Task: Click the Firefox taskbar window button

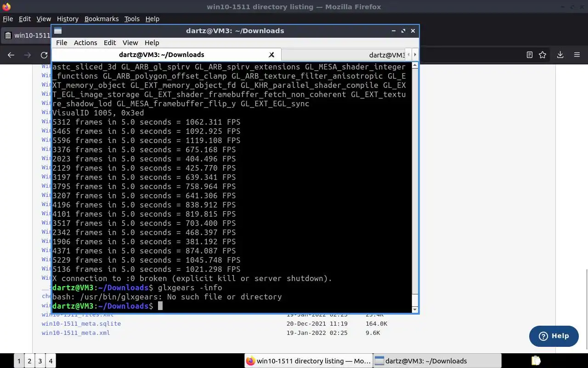Action: pos(308,361)
